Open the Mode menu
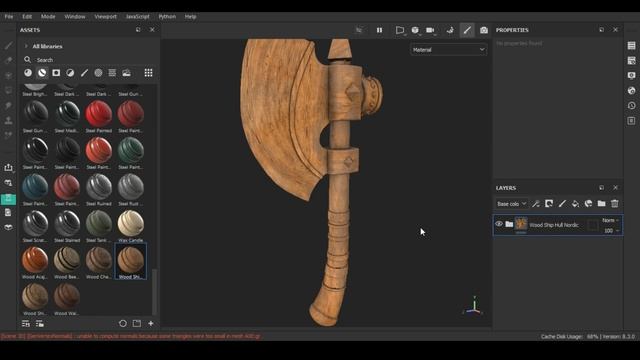The width and height of the screenshot is (640, 360). 48,17
